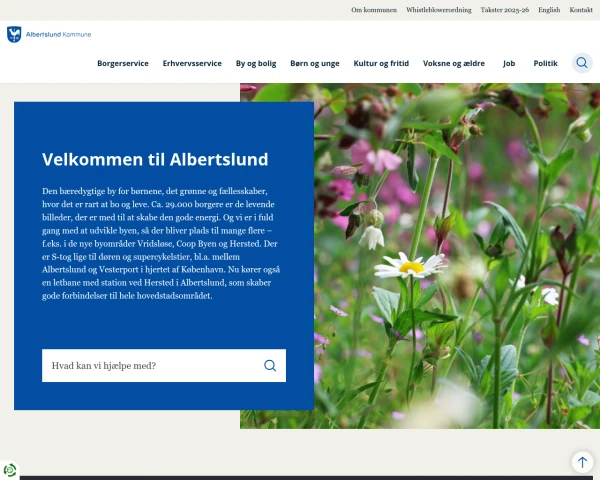Click the Albertslund Kommune shield logo

pyautogui.click(x=14, y=34)
